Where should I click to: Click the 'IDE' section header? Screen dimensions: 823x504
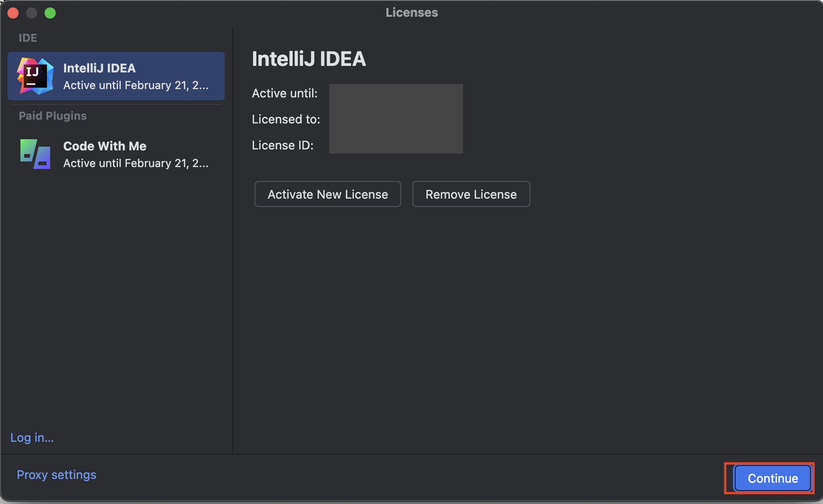(28, 38)
